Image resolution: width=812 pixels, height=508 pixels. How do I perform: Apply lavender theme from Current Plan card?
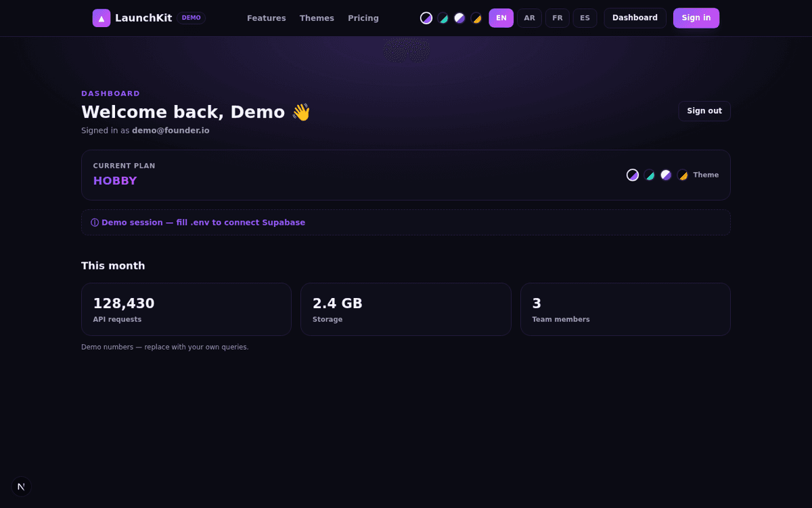pyautogui.click(x=666, y=175)
